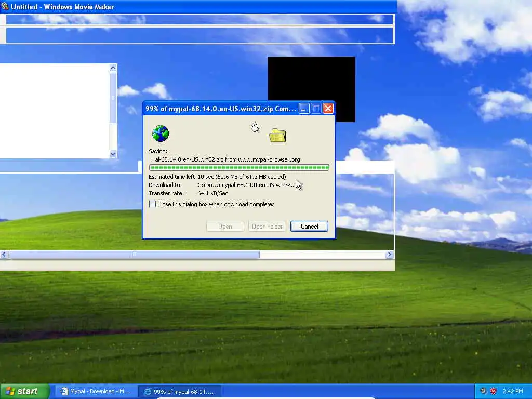Click the Windows Movie Maker title bar icon
Viewport: 532px width, 399px height.
click(4, 6)
